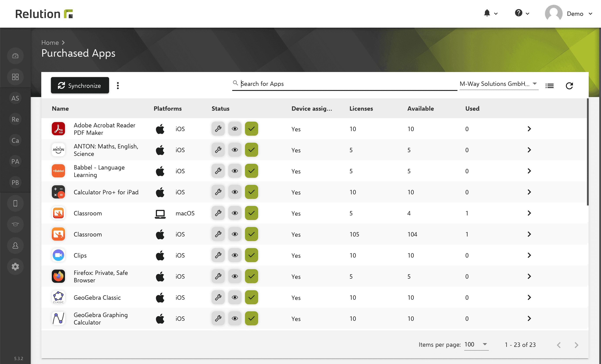Click the Home breadcrumb link
The width and height of the screenshot is (601, 364).
(x=49, y=42)
